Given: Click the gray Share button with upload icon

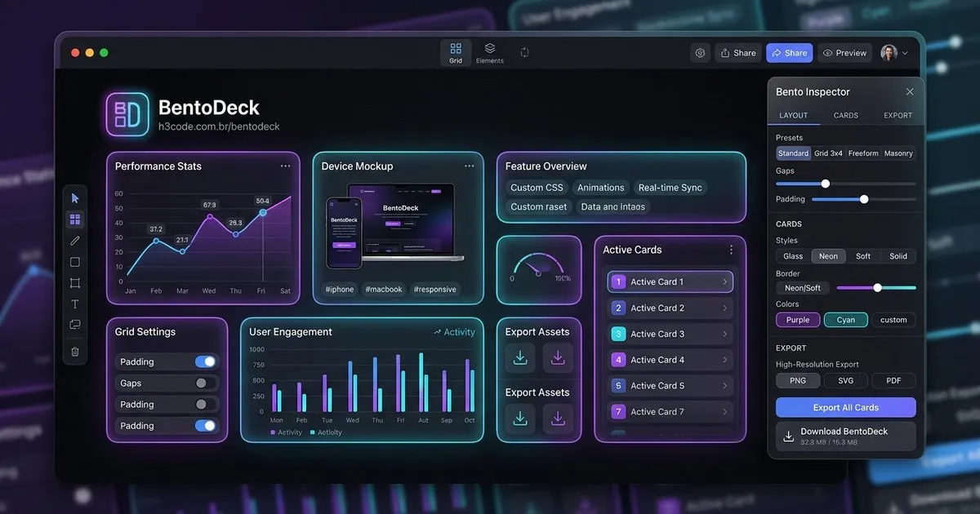Looking at the screenshot, I should [x=738, y=53].
